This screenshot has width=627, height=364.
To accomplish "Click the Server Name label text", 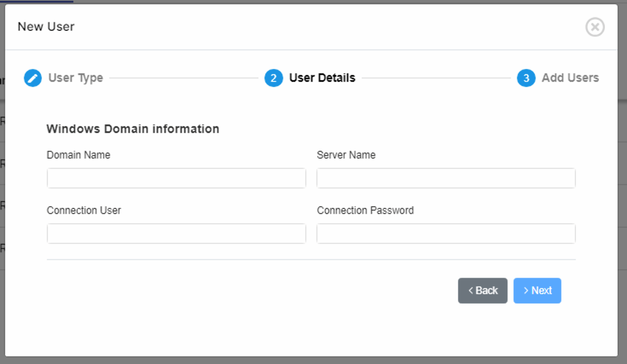I will (x=346, y=155).
